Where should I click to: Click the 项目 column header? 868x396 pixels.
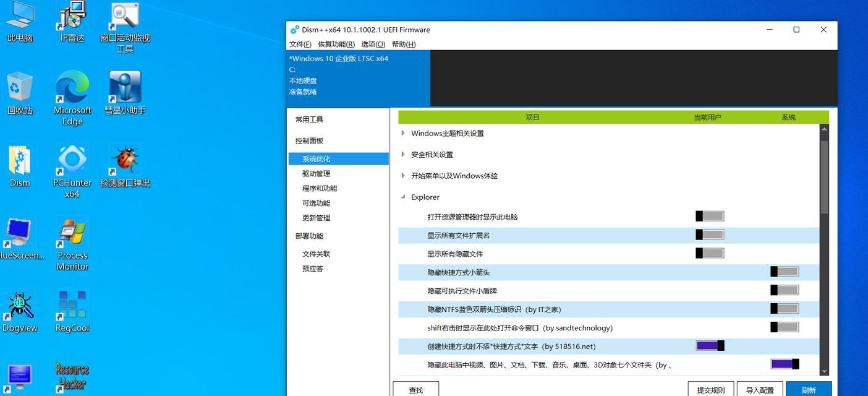pos(533,117)
